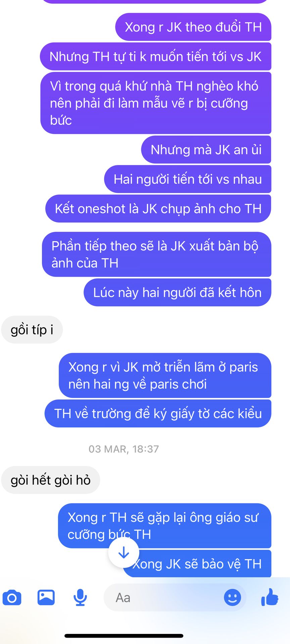Tap the iOS home indicator bar

(124, 636)
